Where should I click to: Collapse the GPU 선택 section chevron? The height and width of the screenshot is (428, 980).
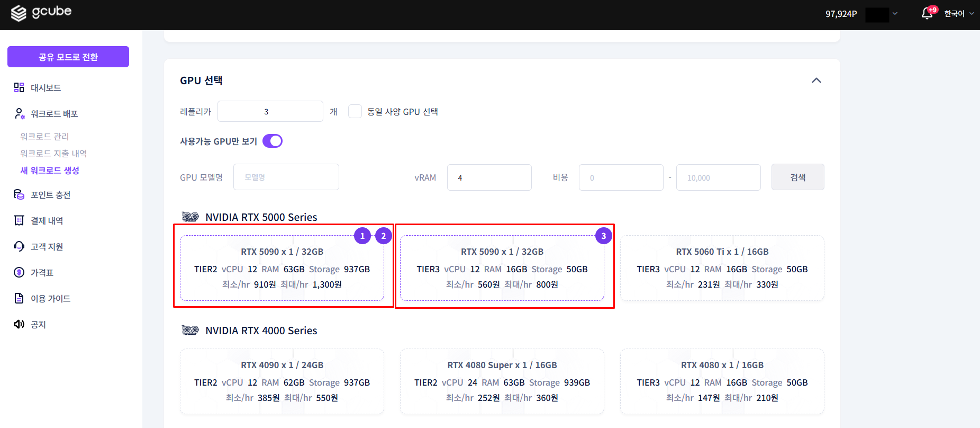[816, 81]
